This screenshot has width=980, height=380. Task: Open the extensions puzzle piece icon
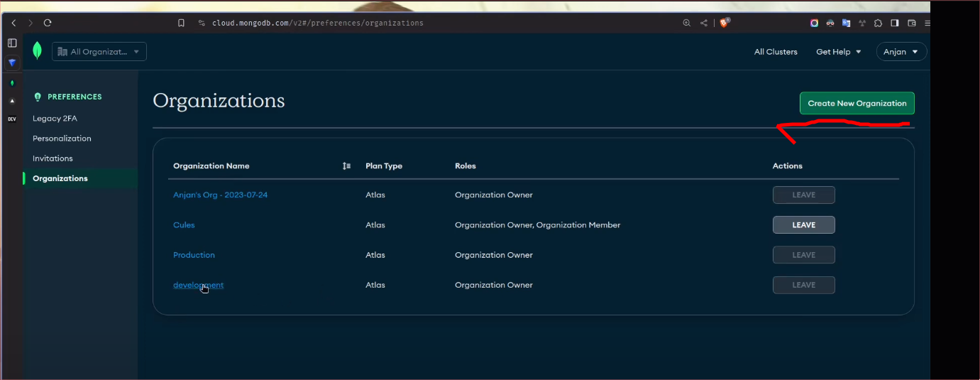tap(878, 23)
